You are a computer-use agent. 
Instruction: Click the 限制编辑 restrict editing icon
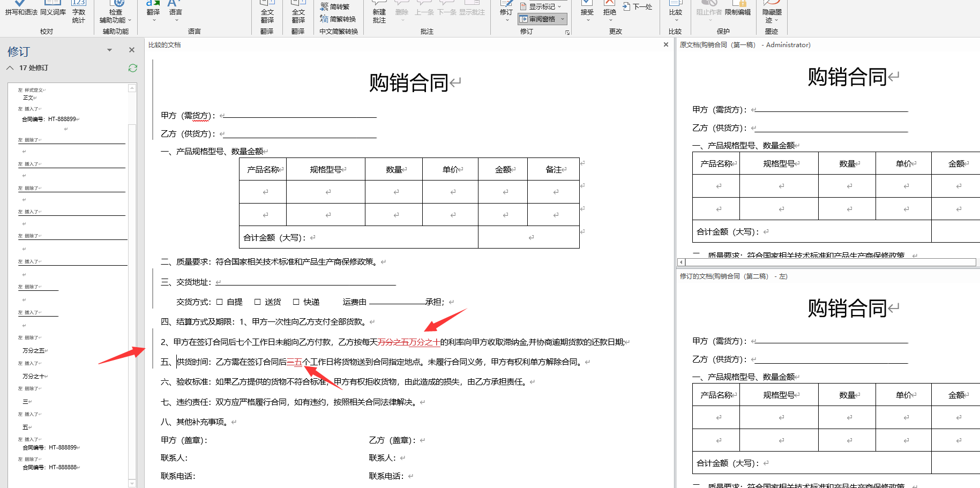pyautogui.click(x=738, y=8)
